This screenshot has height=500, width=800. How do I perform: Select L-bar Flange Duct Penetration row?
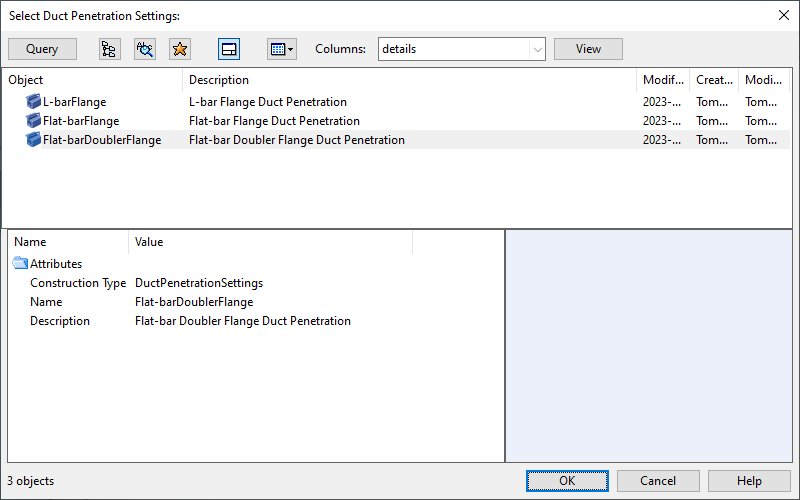click(x=396, y=102)
